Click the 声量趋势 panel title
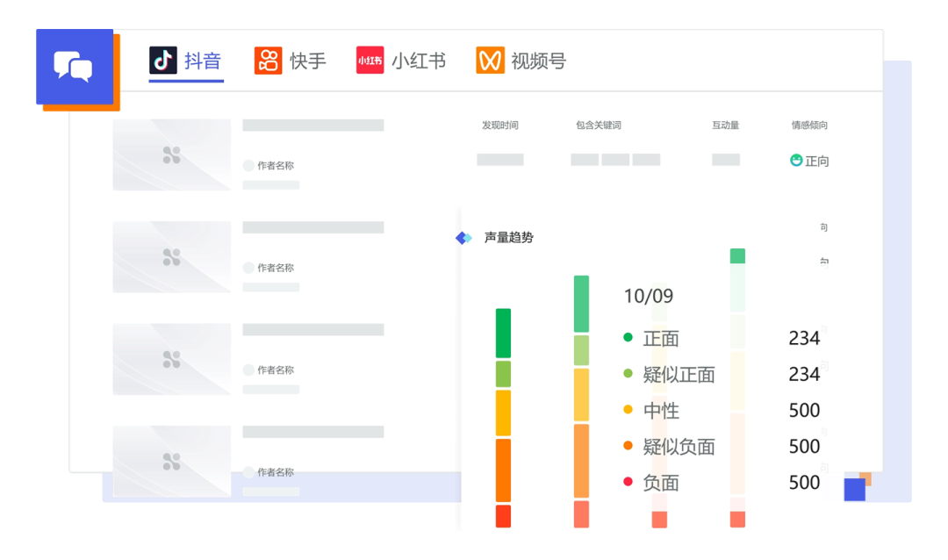This screenshot has width=948, height=560. (508, 238)
